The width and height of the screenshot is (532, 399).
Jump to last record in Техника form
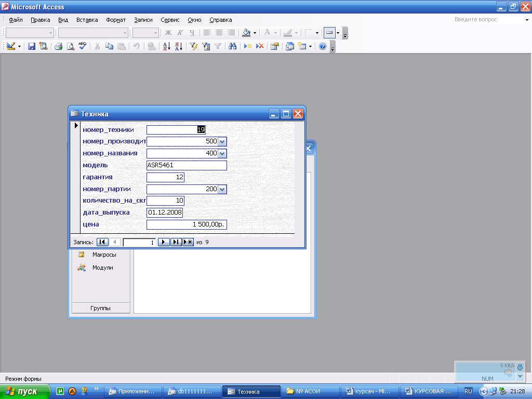[x=176, y=242]
